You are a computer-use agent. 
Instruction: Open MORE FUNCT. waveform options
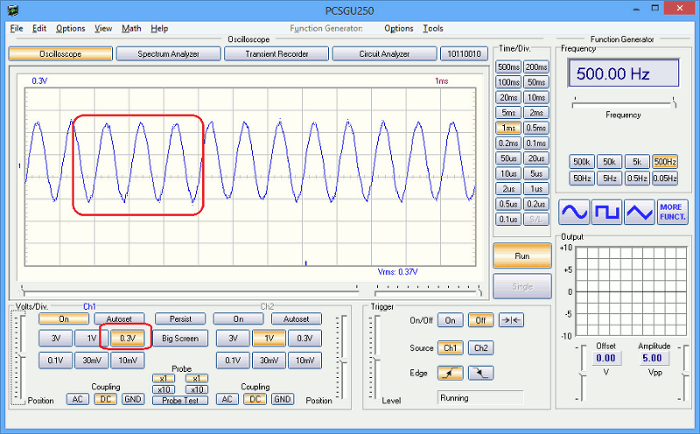click(673, 212)
